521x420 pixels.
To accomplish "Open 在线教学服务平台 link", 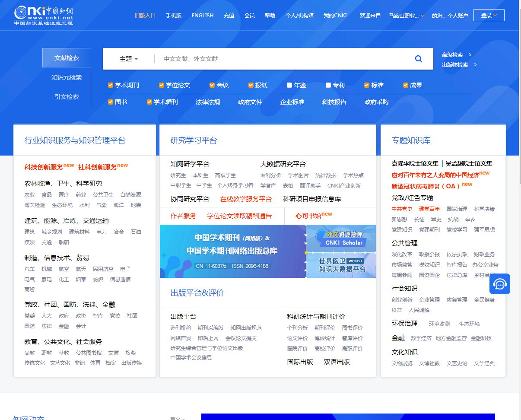I will (246, 199).
